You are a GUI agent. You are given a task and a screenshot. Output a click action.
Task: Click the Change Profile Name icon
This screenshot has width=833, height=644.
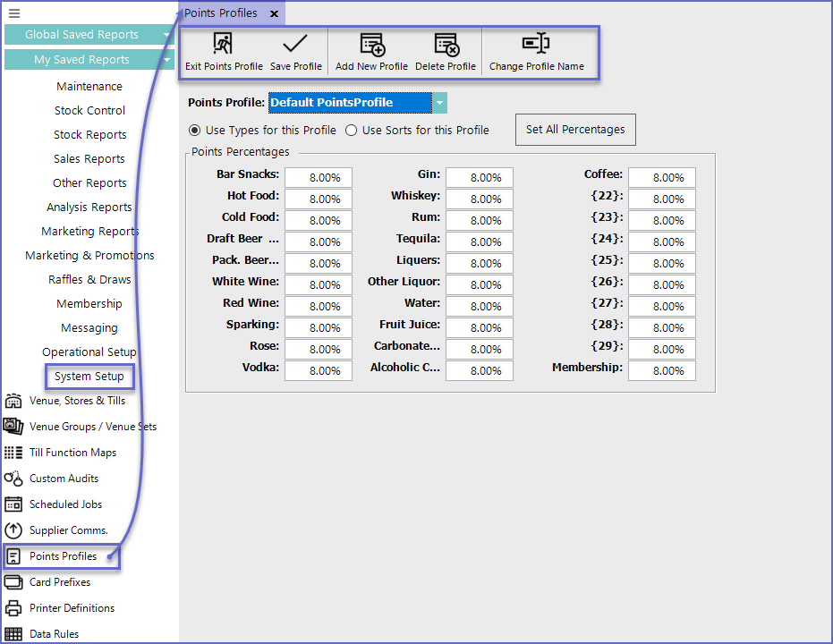coord(536,45)
